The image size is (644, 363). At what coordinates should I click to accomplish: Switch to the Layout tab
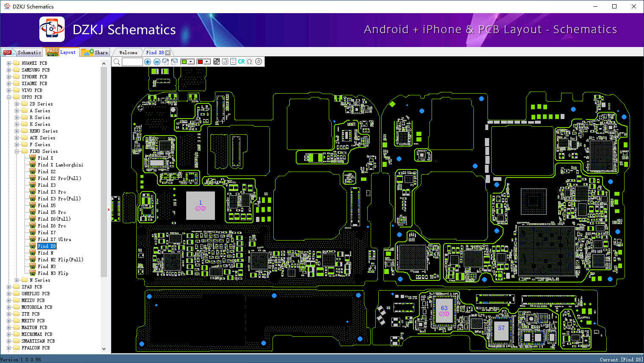pyautogui.click(x=61, y=52)
